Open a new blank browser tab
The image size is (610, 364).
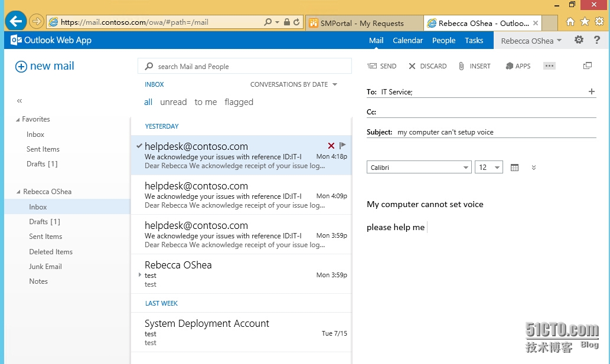pyautogui.click(x=549, y=23)
